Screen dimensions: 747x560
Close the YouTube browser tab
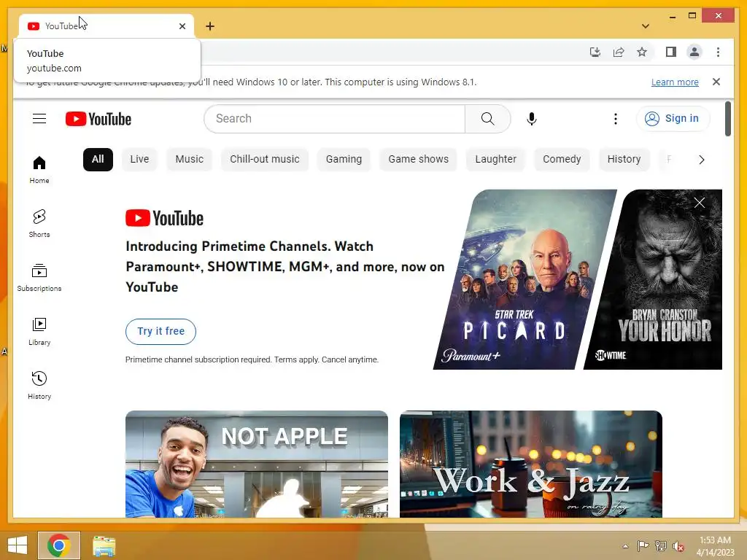(x=182, y=26)
